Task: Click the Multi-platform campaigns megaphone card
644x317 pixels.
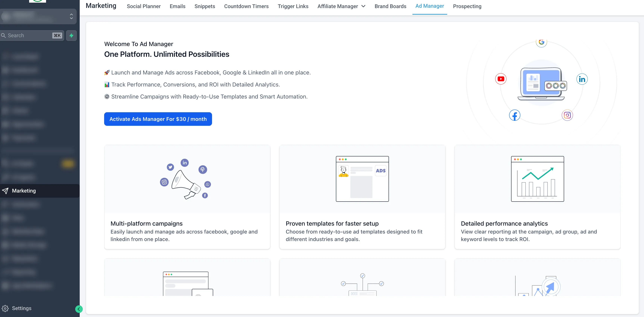Action: click(x=187, y=197)
